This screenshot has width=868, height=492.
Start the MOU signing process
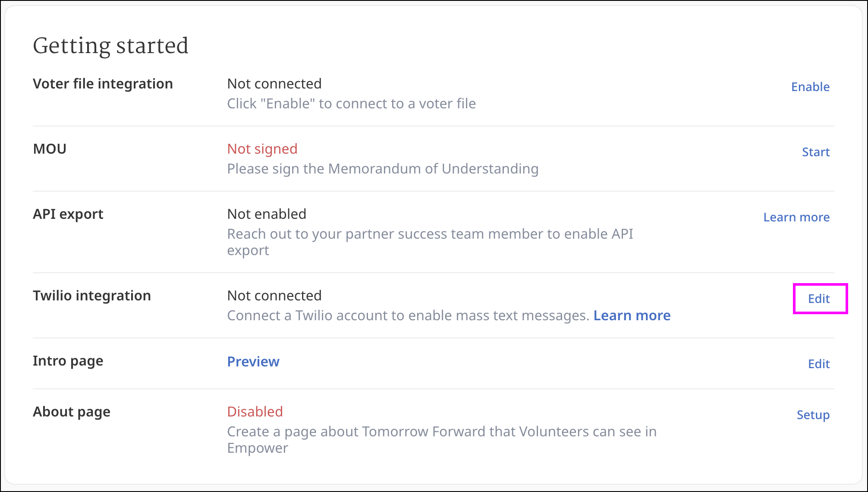tap(815, 152)
